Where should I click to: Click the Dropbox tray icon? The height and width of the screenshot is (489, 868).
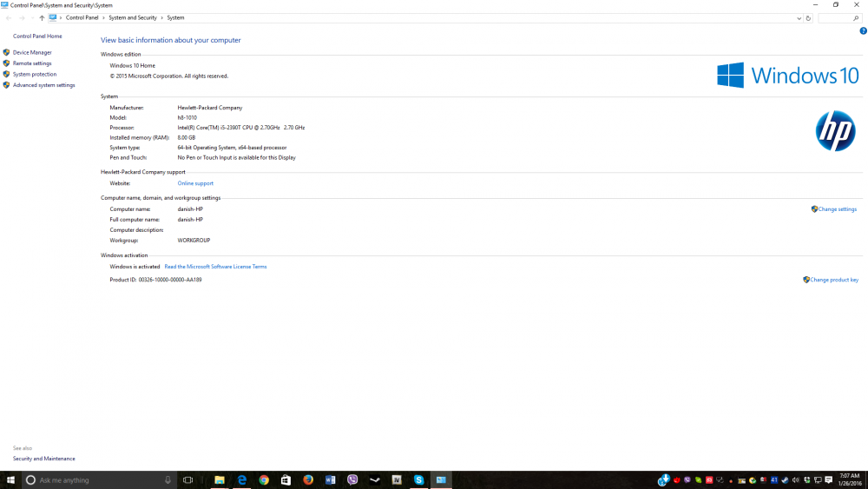(x=807, y=480)
